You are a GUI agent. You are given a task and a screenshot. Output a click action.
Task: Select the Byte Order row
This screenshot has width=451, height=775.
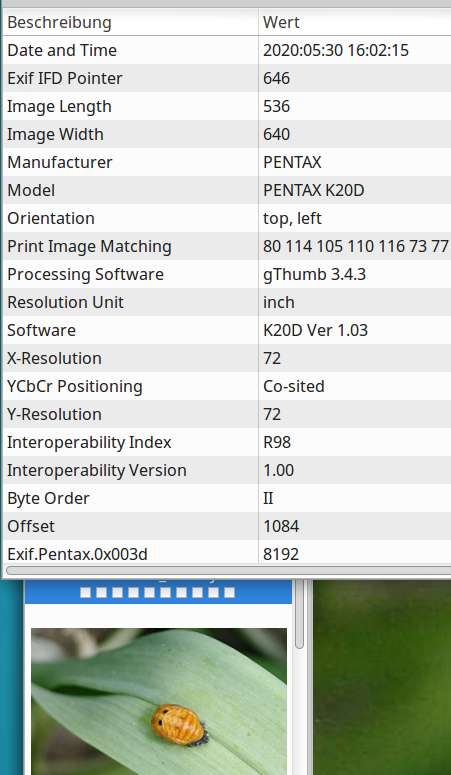(227, 498)
